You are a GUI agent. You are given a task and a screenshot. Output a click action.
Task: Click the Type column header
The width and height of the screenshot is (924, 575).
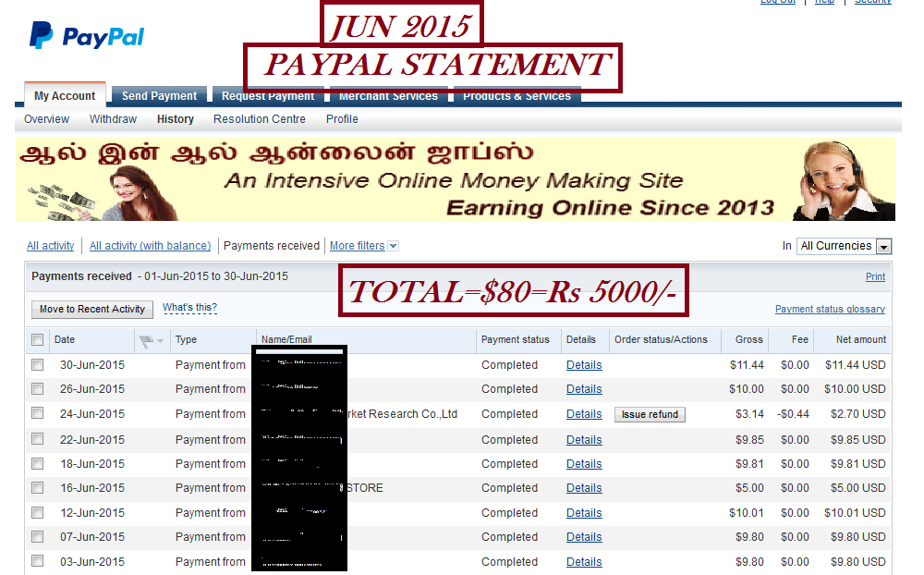186,339
